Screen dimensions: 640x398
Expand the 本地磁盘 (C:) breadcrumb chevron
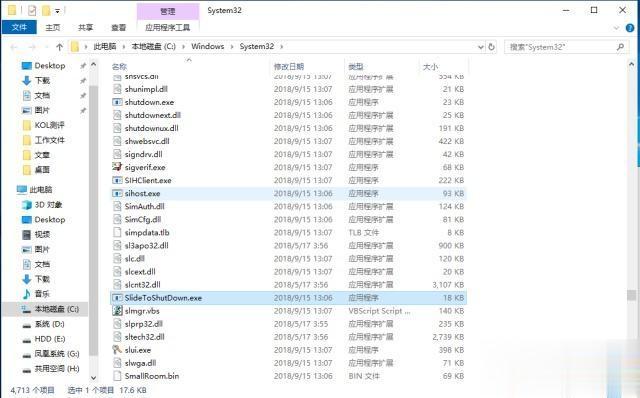click(183, 47)
